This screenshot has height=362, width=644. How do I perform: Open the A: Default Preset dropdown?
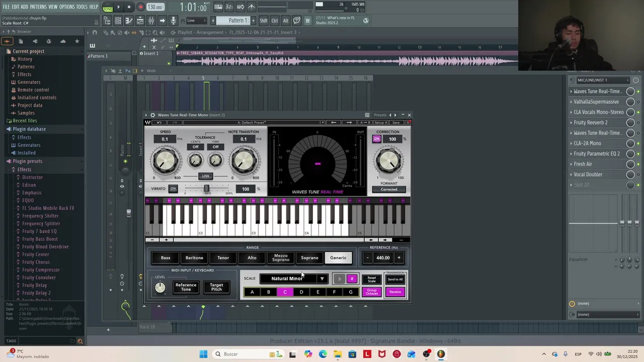click(255, 123)
